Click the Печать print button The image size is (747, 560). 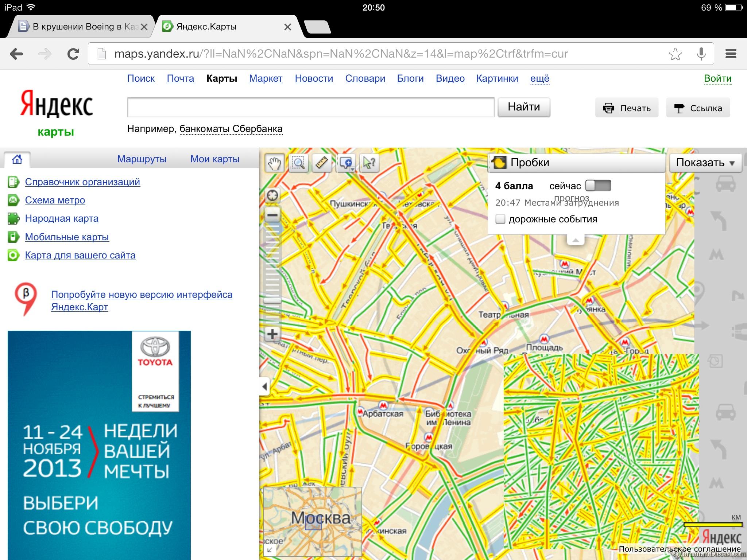[x=627, y=108]
